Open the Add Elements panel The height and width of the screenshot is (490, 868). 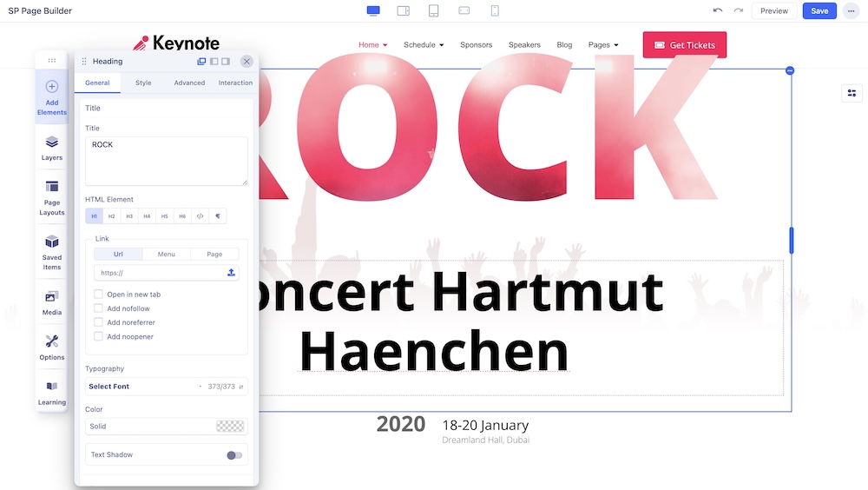coord(51,96)
